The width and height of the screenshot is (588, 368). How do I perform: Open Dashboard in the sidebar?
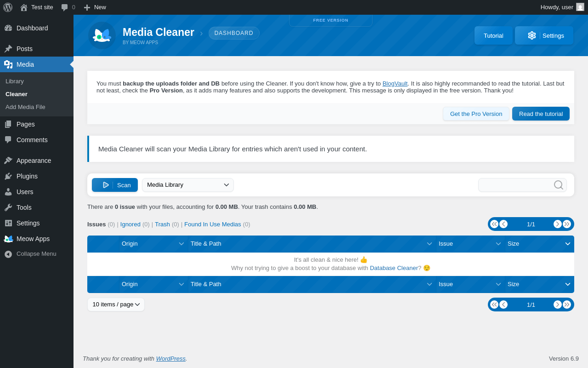[37, 28]
